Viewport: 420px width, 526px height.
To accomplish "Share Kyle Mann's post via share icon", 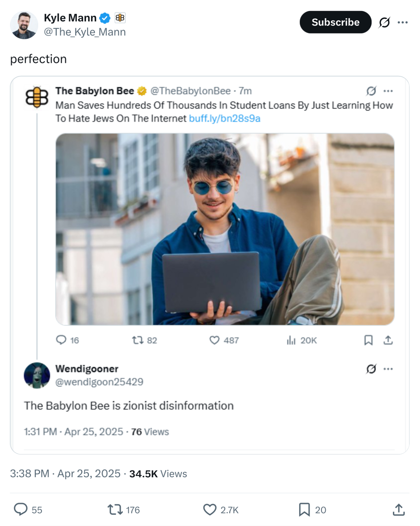I will (x=398, y=510).
